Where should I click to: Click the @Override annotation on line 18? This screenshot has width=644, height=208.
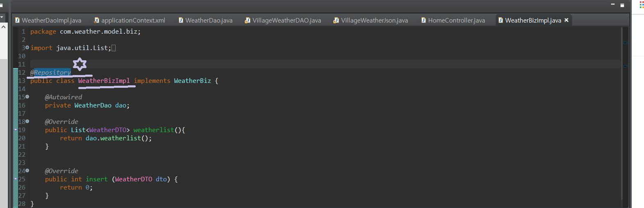[x=61, y=122]
